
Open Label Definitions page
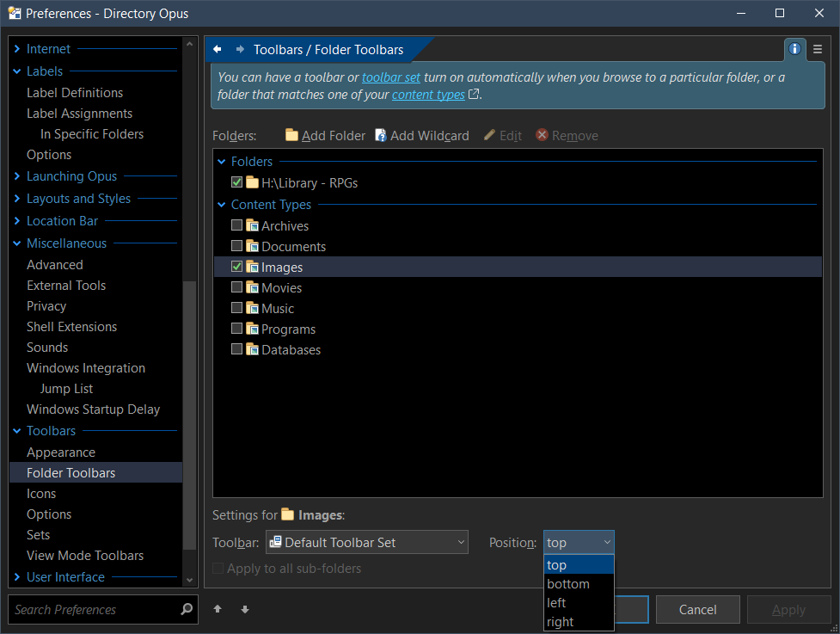tap(75, 93)
